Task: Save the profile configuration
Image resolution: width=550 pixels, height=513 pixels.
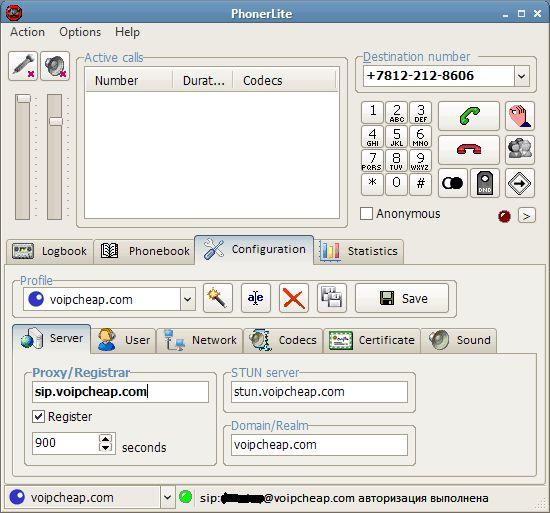Action: click(x=402, y=298)
